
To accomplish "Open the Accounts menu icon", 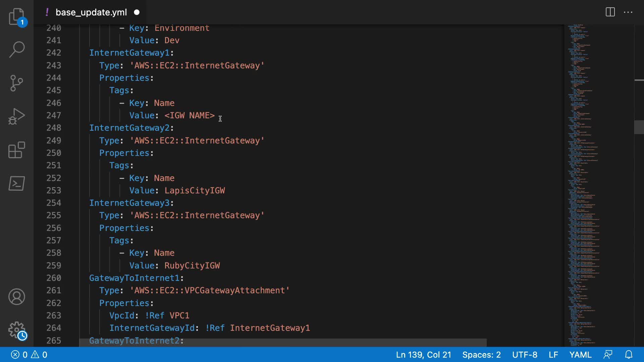I will pyautogui.click(x=16, y=297).
